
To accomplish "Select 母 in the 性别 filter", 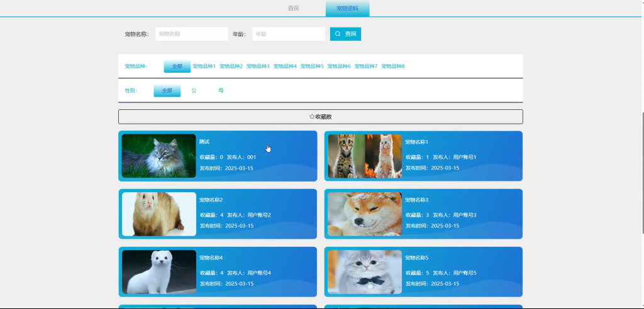I will (x=221, y=90).
